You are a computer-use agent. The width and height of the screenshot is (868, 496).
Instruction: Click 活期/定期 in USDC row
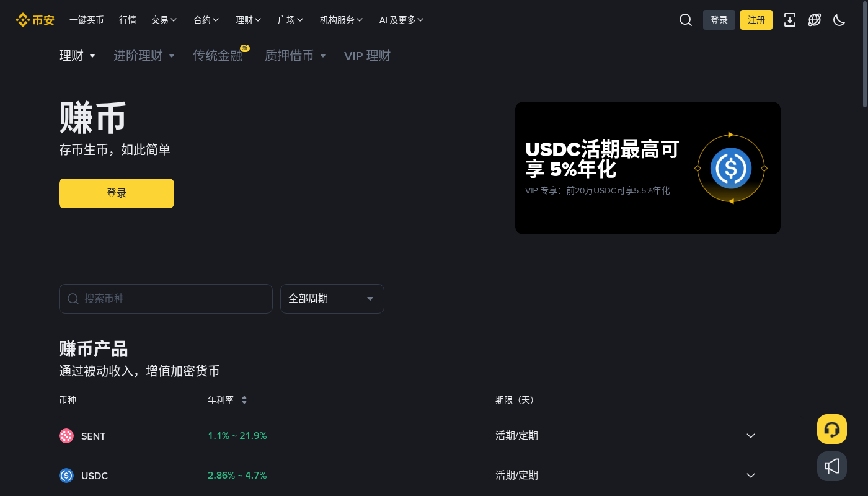516,476
